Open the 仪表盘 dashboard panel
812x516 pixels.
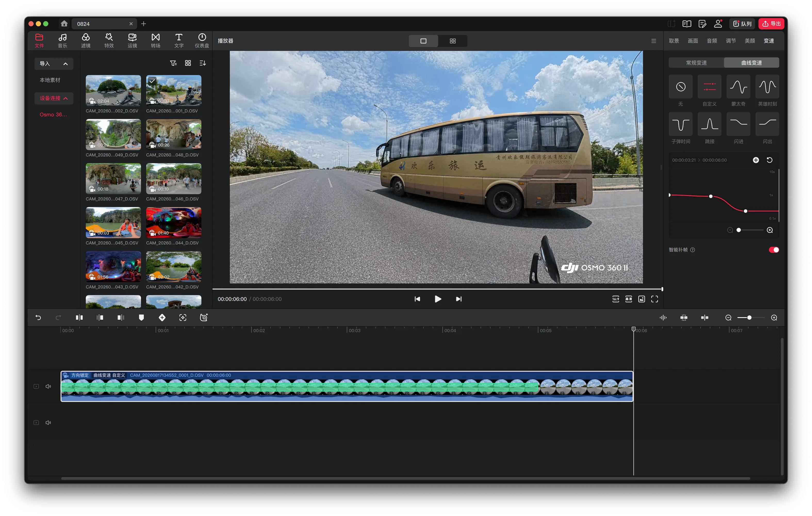point(202,41)
